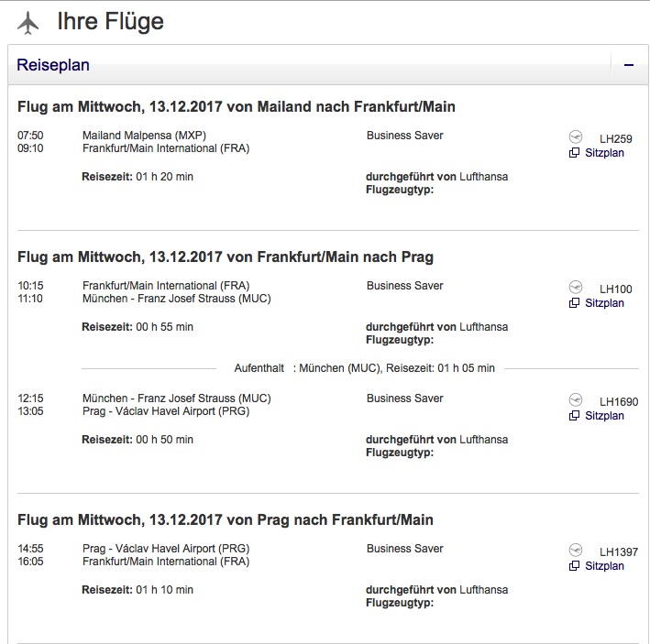This screenshot has width=650, height=644.
Task: Click the Lufthansa crane logo beside LH1690
Action: (x=576, y=399)
